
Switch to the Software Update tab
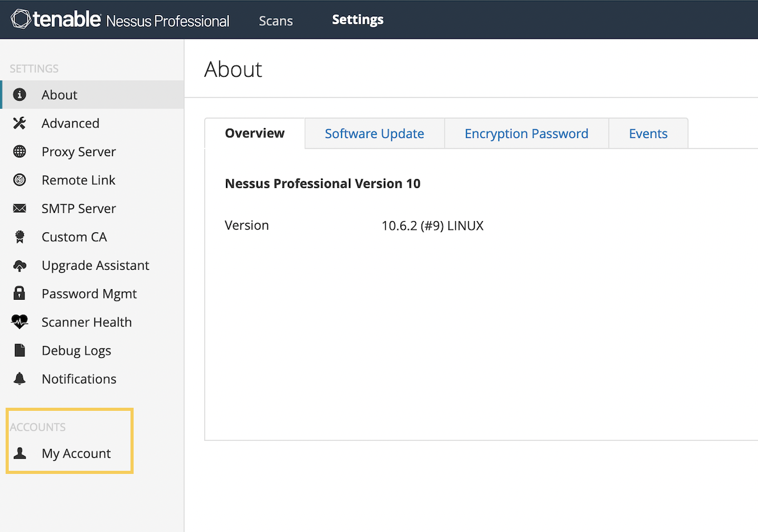375,134
